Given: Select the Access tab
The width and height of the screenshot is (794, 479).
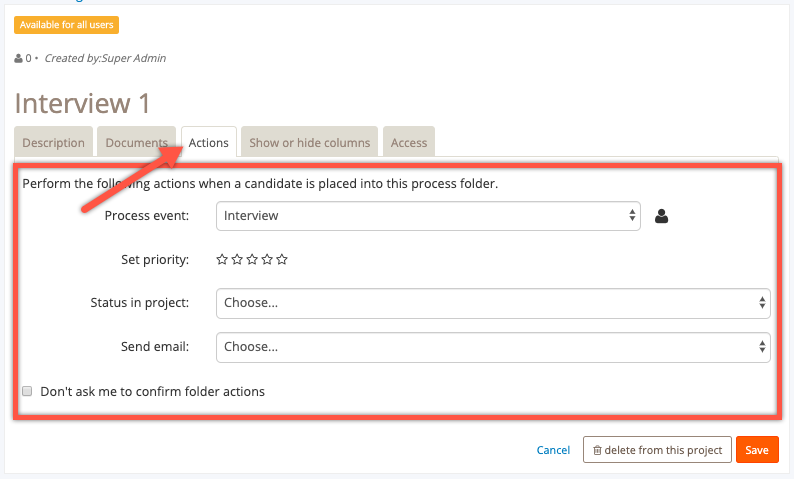Looking at the screenshot, I should tap(409, 142).
